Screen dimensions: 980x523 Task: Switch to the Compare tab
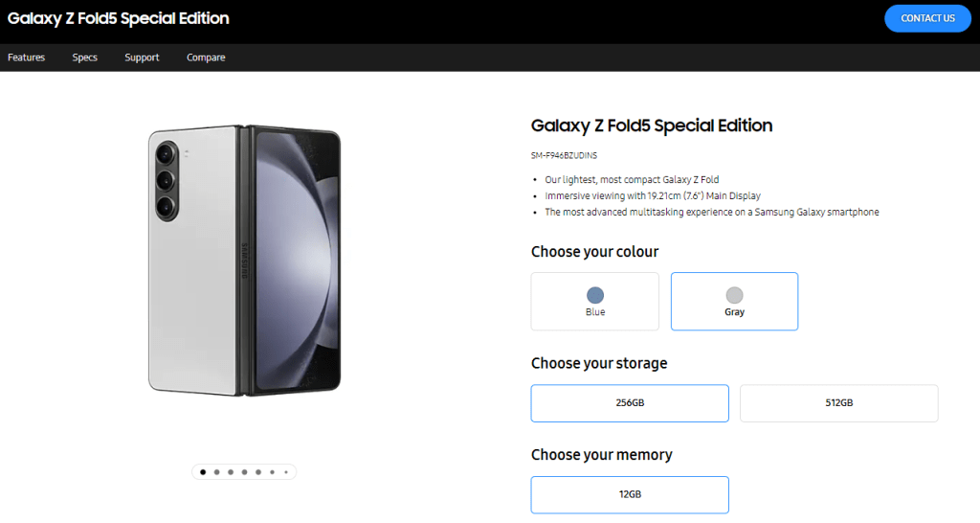pos(206,57)
